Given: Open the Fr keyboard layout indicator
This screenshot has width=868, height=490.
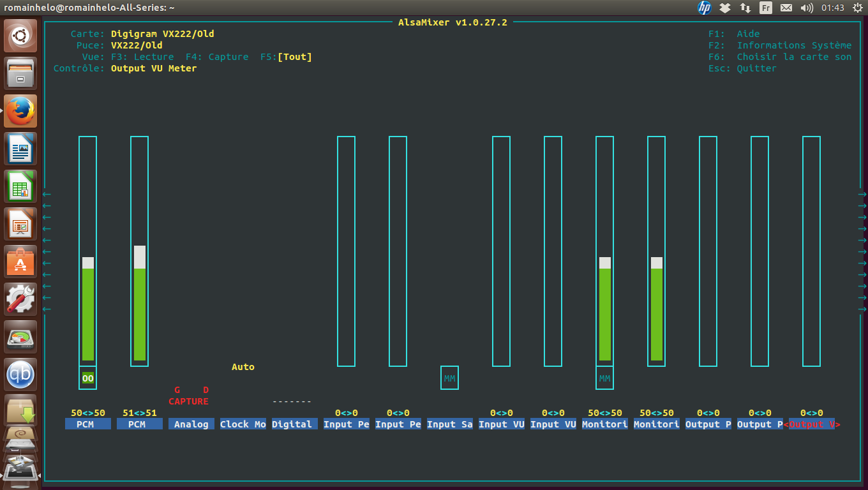Looking at the screenshot, I should 766,8.
